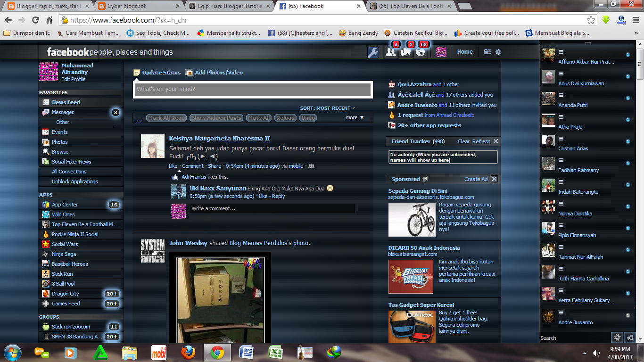644x362 pixels.
Task: Open Social Fixer wrench options
Action: pyautogui.click(x=373, y=52)
